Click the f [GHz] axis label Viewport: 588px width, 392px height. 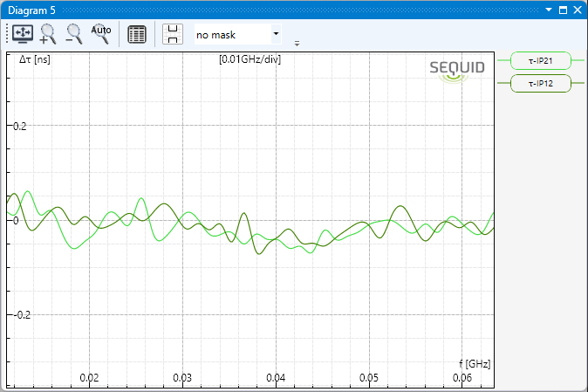[475, 362]
